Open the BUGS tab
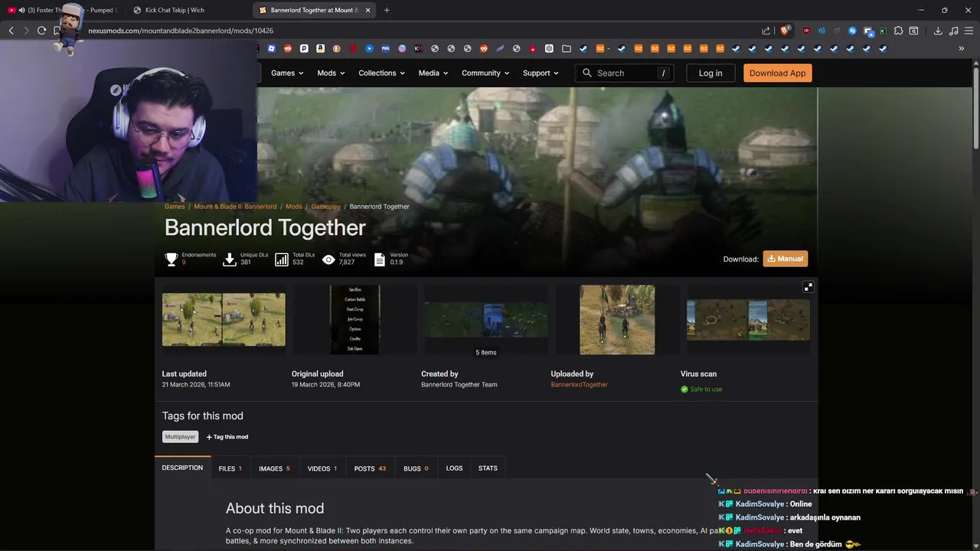Image resolution: width=980 pixels, height=551 pixels. click(x=416, y=468)
